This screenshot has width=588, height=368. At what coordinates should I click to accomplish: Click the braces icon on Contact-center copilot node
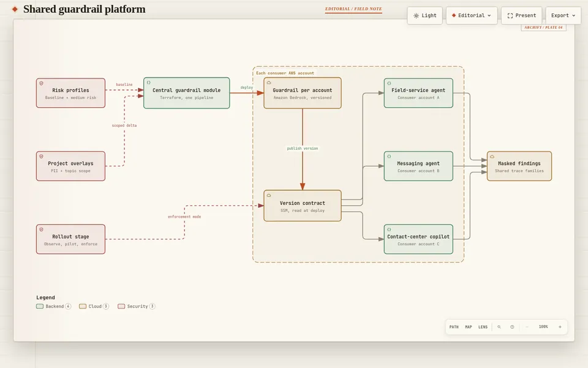pyautogui.click(x=389, y=229)
